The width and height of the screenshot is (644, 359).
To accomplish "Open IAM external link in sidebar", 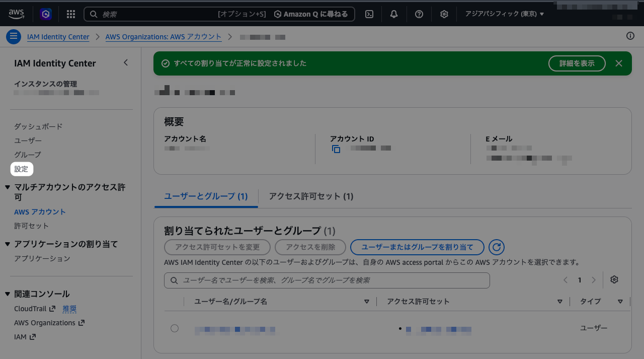I will click(x=25, y=337).
